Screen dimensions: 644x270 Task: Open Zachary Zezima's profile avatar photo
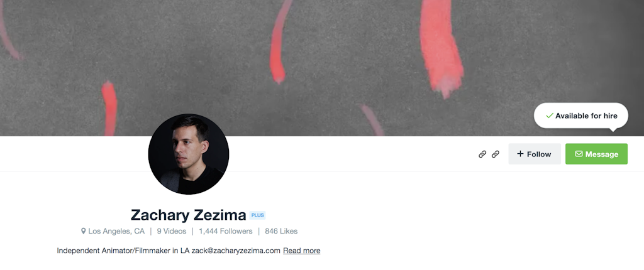[188, 154]
